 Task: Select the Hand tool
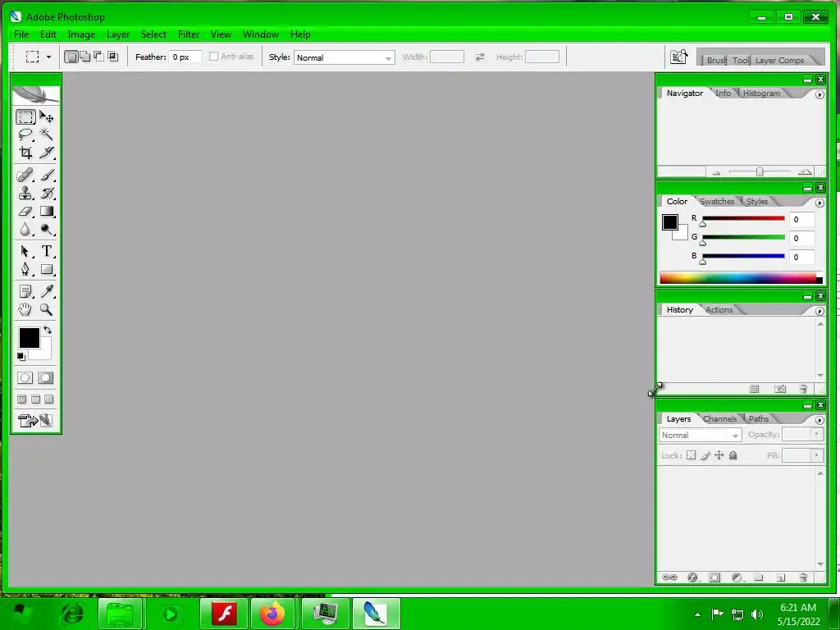pyautogui.click(x=25, y=309)
